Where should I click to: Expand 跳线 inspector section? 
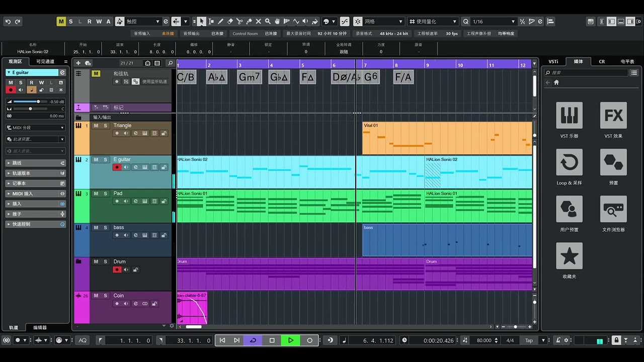pyautogui.click(x=36, y=163)
